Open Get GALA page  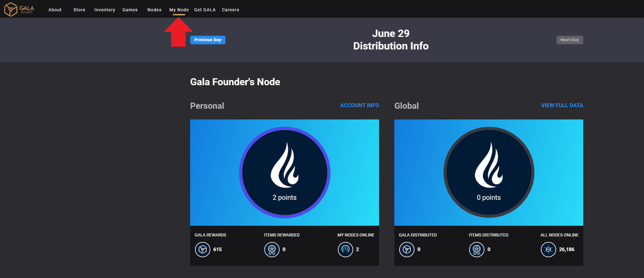pos(205,10)
